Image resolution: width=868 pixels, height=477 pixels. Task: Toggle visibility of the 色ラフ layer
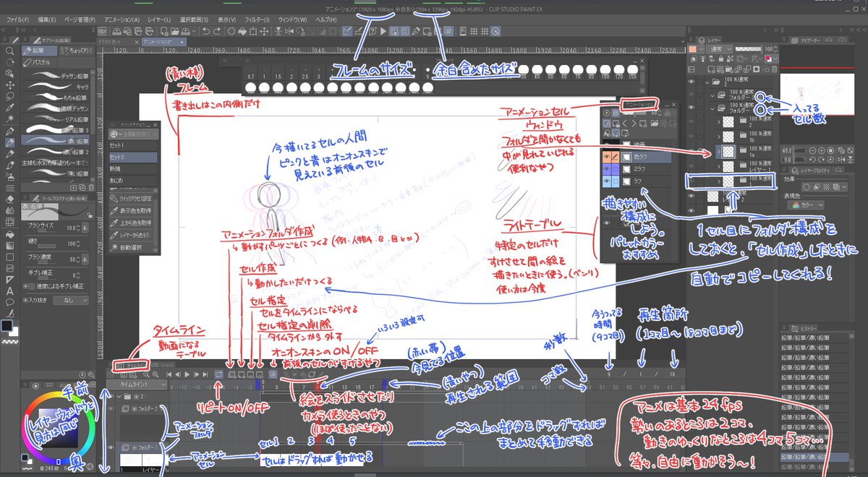[x=606, y=156]
